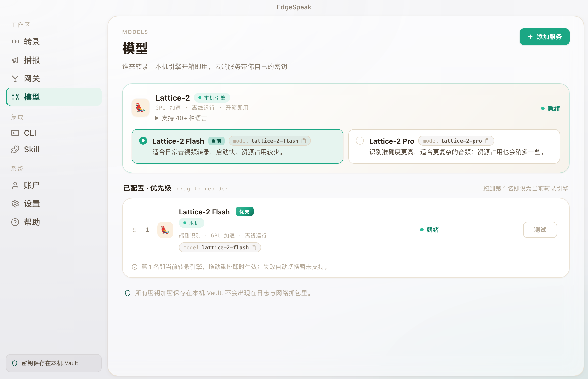Open 设置 in the sidebar
This screenshot has width=588, height=379.
54,204
